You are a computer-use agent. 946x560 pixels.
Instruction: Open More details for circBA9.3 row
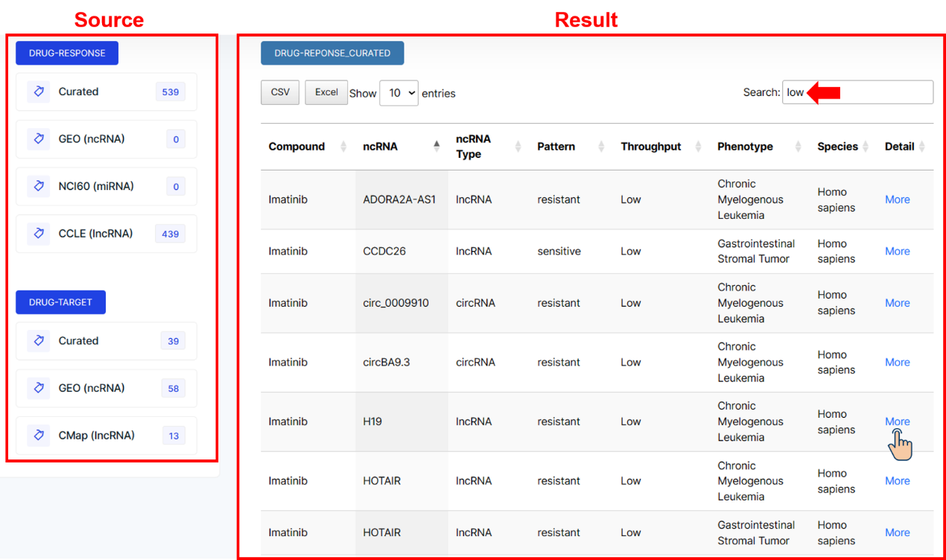tap(897, 363)
